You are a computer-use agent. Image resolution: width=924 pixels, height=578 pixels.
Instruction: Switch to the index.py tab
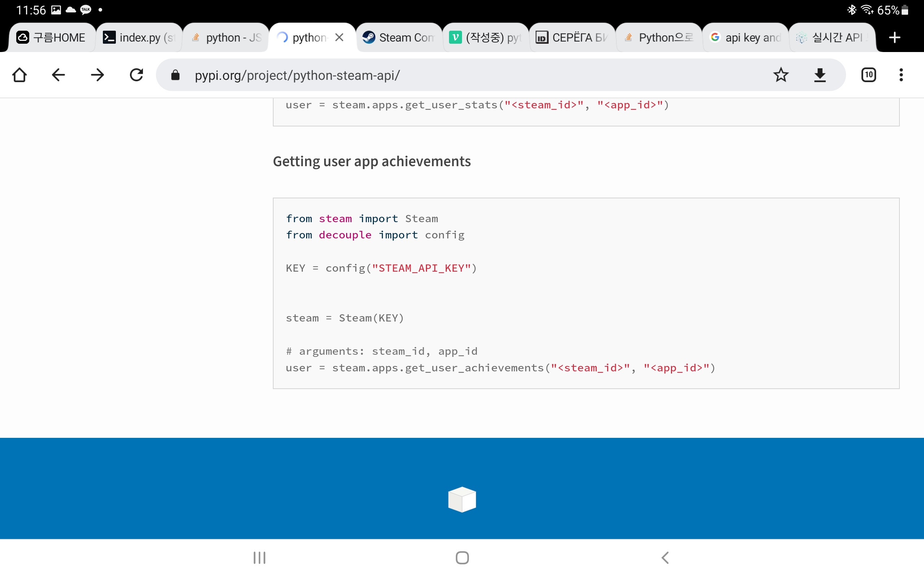(139, 38)
